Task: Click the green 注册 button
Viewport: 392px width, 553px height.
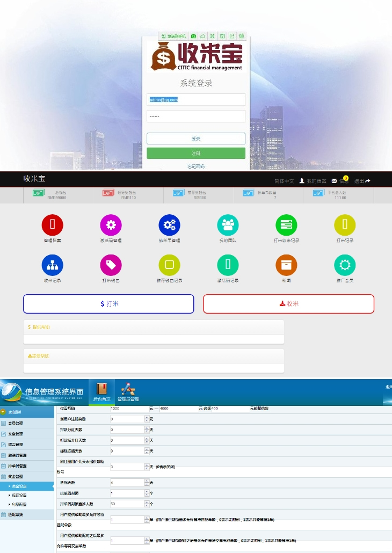Action: tap(196, 154)
